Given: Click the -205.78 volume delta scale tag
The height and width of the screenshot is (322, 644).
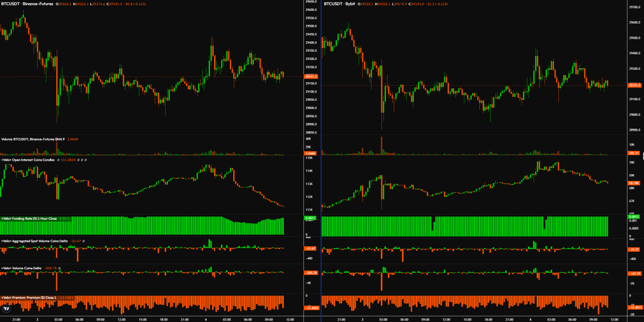Looking at the screenshot, I should pos(311,273).
